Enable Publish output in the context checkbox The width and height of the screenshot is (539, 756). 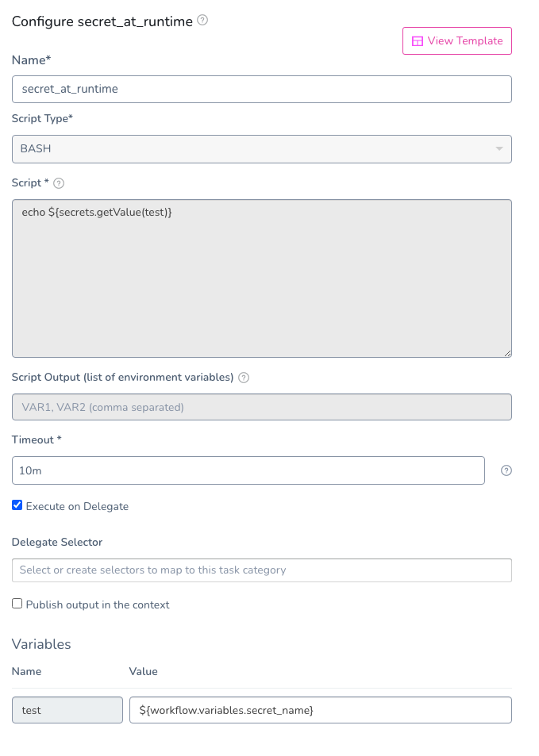[17, 604]
